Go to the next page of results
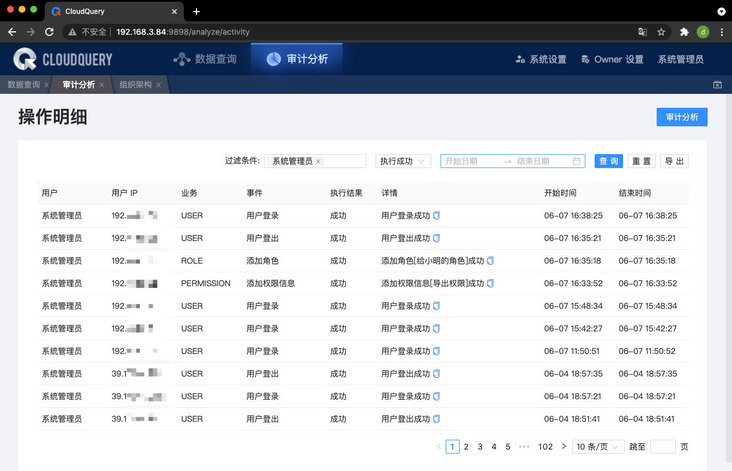 (564, 447)
